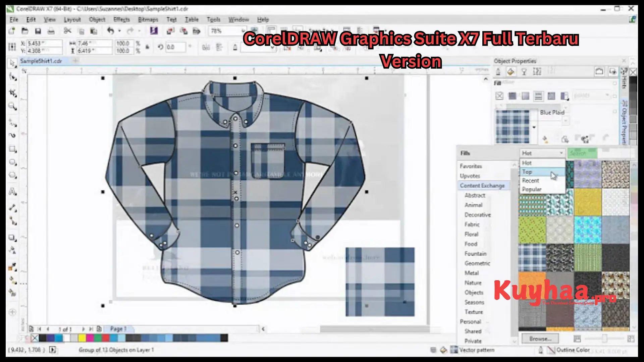Select the Fabric category in the Fills list

click(x=472, y=224)
